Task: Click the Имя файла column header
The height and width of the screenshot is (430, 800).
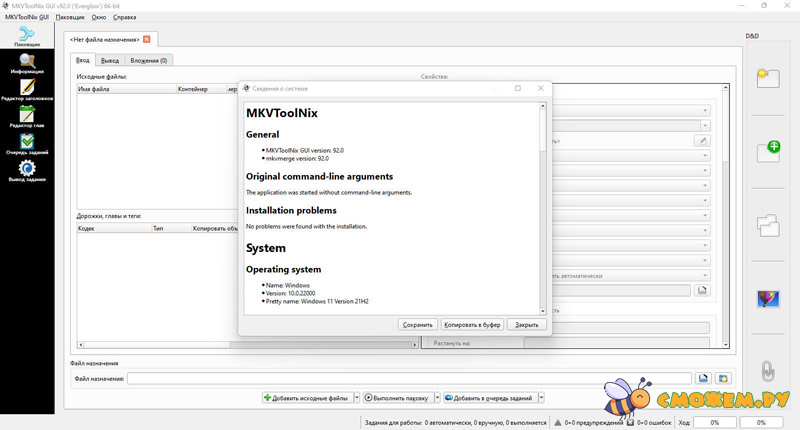Action: [126, 89]
